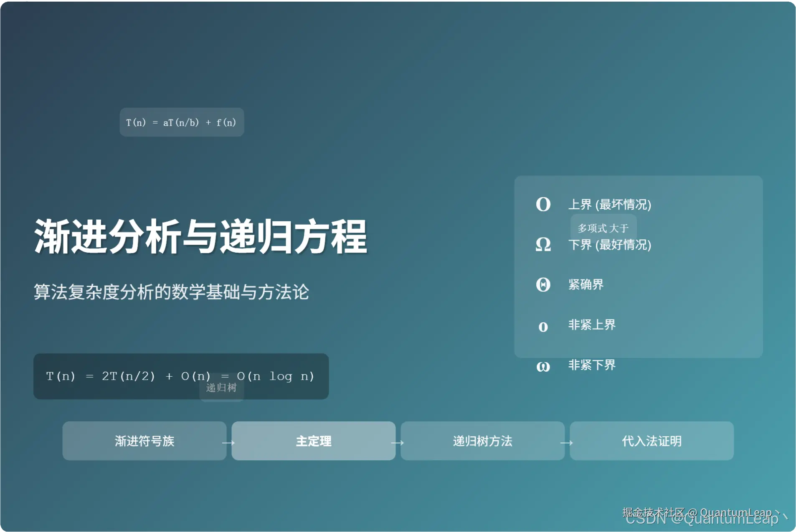
Task: Expand the arrow before 代入法证明
Action: [567, 441]
